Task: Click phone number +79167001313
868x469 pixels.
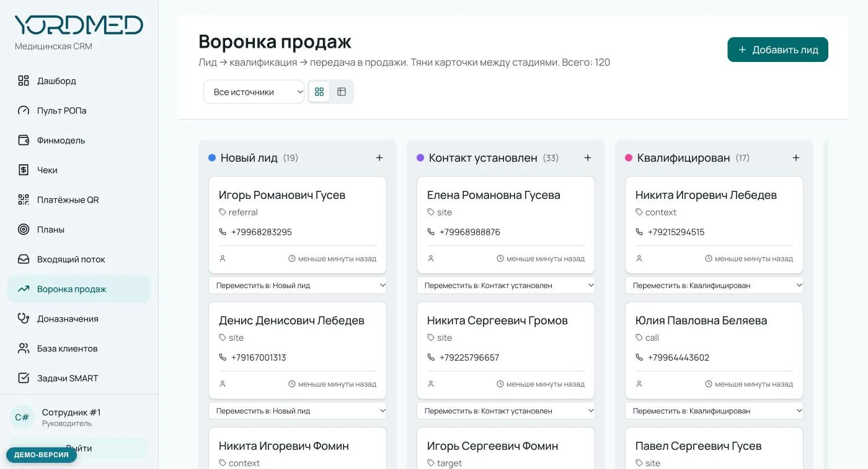Action: pos(259,357)
